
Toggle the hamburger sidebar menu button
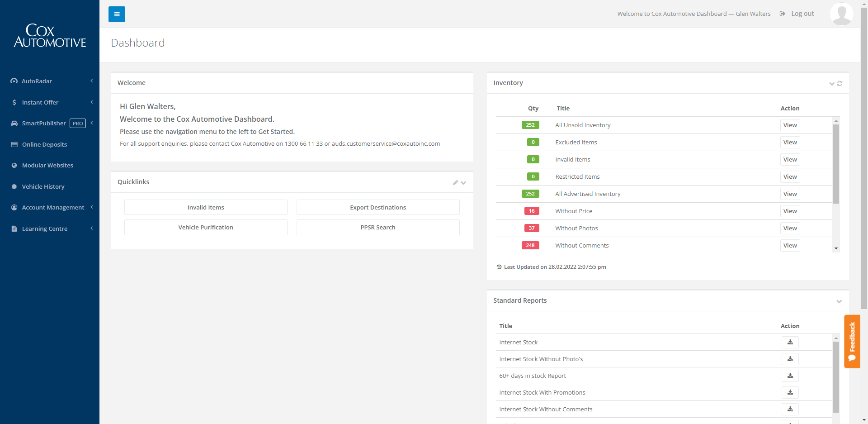(117, 14)
